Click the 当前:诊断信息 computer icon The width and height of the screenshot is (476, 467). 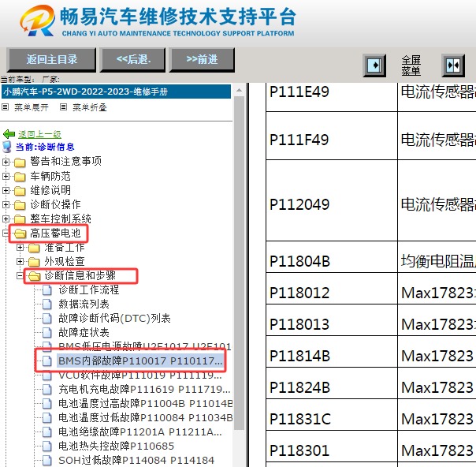click(x=7, y=147)
